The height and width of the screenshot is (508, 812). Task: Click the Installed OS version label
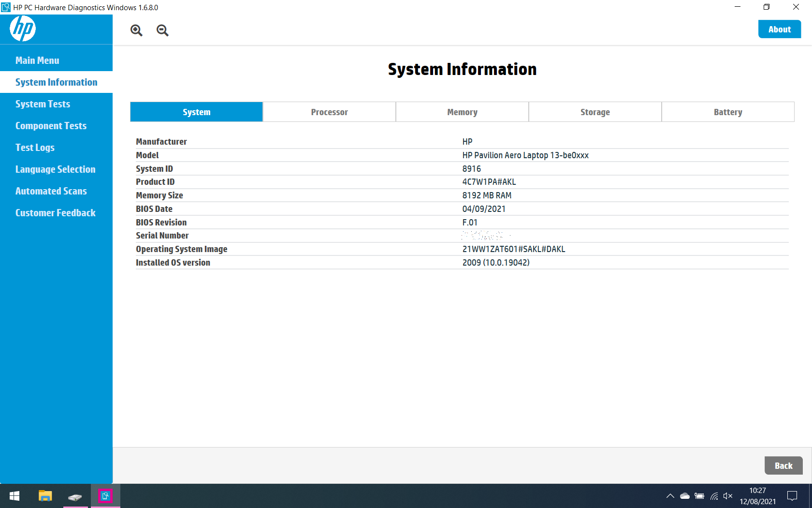[173, 263]
